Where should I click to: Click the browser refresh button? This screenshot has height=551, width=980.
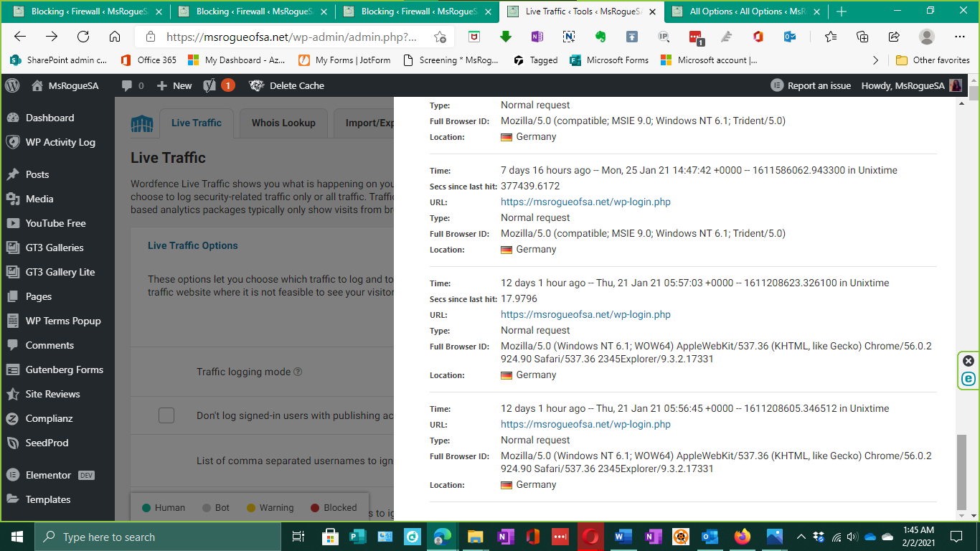[83, 37]
